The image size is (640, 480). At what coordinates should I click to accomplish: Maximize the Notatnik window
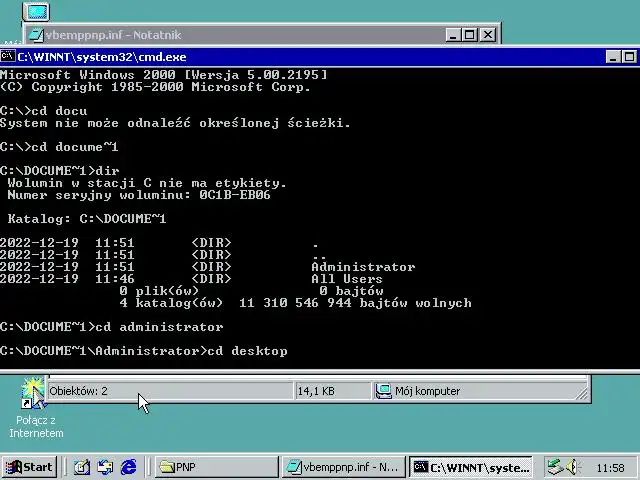tap(469, 35)
